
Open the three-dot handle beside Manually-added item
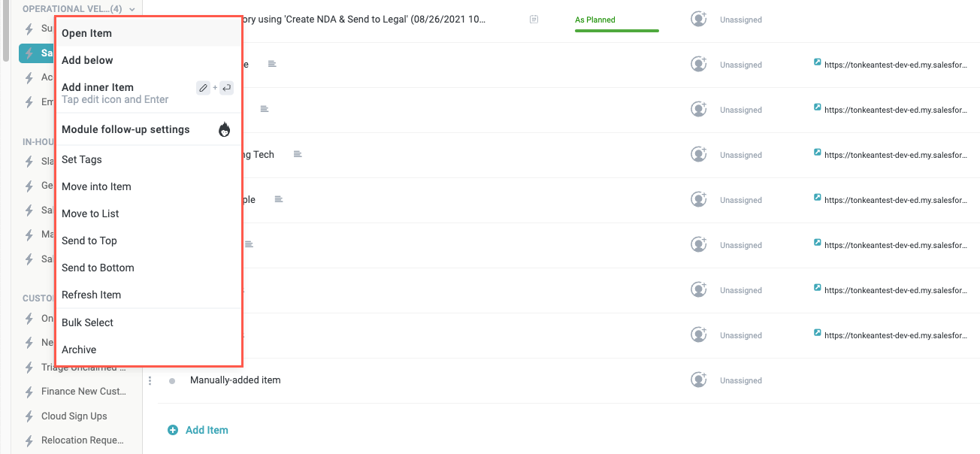click(150, 380)
